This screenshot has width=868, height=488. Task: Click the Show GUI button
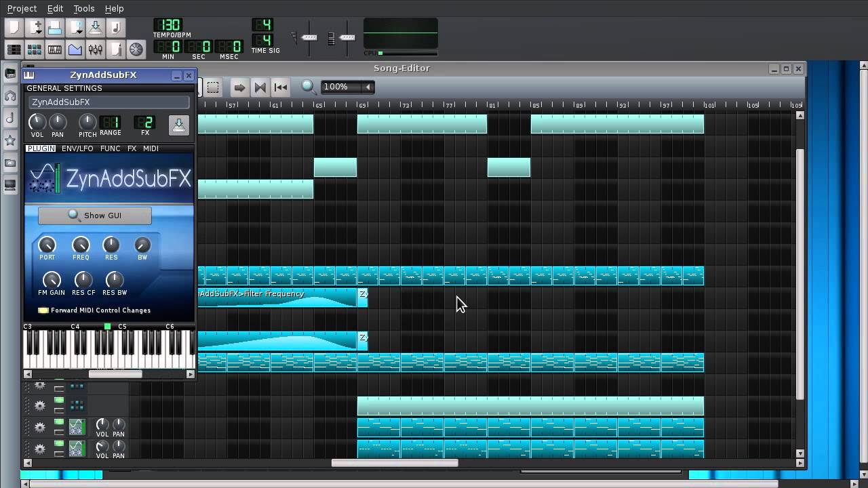coord(95,216)
